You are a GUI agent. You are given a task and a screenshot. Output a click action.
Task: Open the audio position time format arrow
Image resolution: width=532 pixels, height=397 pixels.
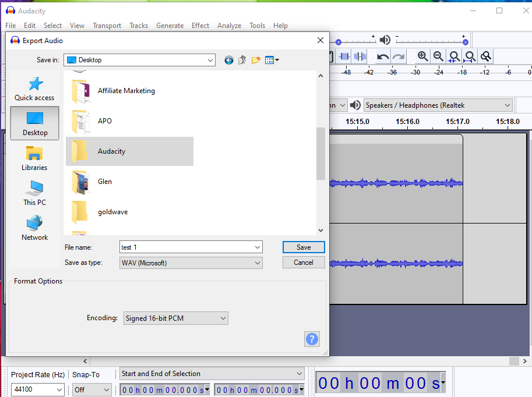[x=442, y=382]
